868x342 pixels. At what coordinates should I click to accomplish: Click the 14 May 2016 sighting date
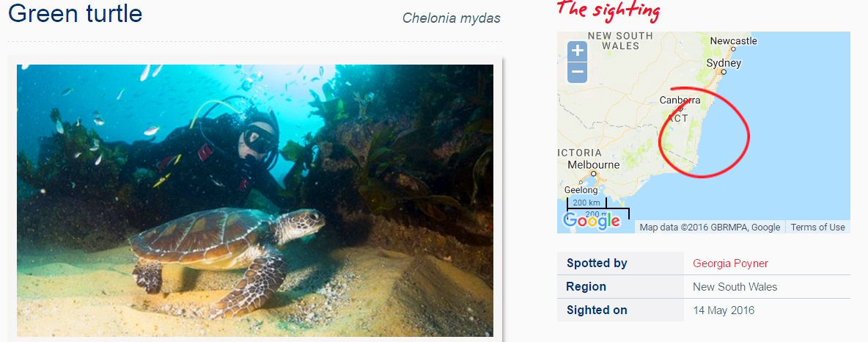724,310
